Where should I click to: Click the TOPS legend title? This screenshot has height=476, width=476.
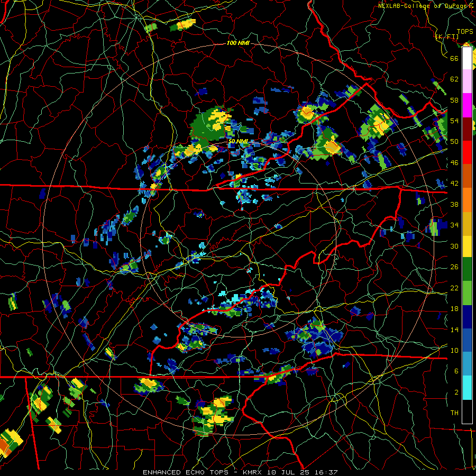(465, 31)
